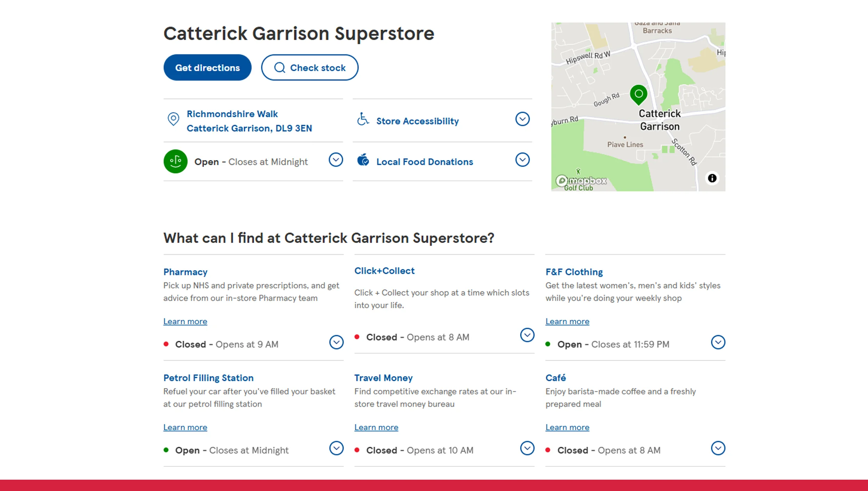
Task: Click the apple Local Food Donations icon
Action: (363, 160)
